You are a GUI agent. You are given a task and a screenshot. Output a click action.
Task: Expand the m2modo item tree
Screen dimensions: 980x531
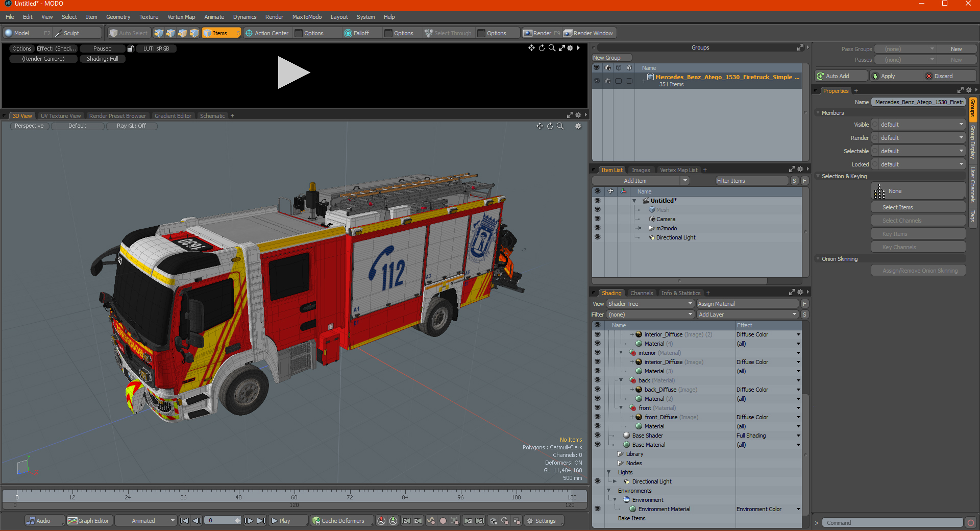[x=641, y=228]
